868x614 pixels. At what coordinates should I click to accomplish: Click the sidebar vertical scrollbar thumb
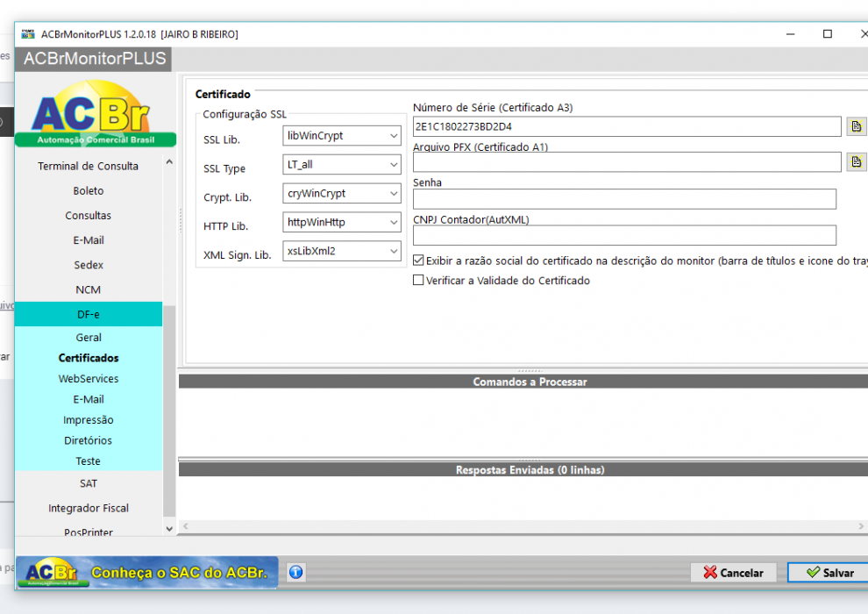point(169,411)
